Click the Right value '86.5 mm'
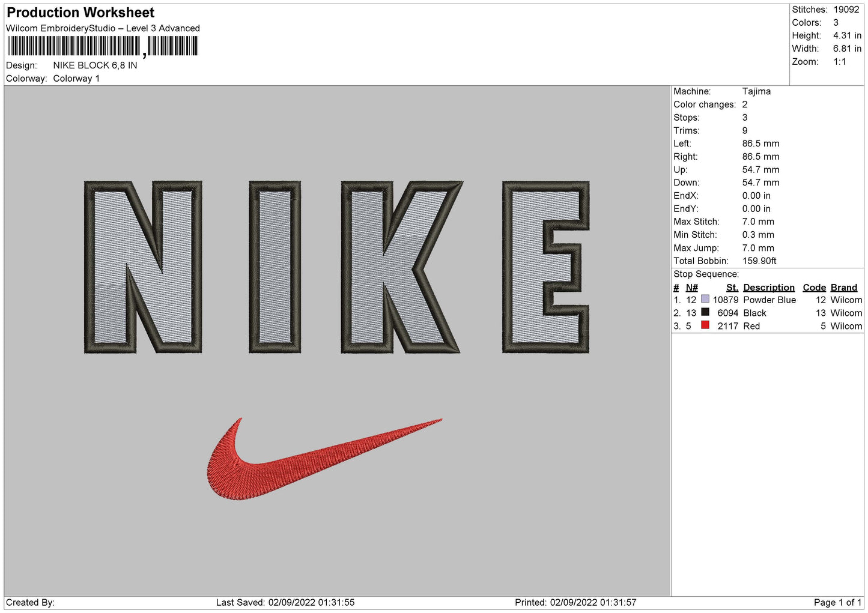868x613 pixels. (x=760, y=157)
